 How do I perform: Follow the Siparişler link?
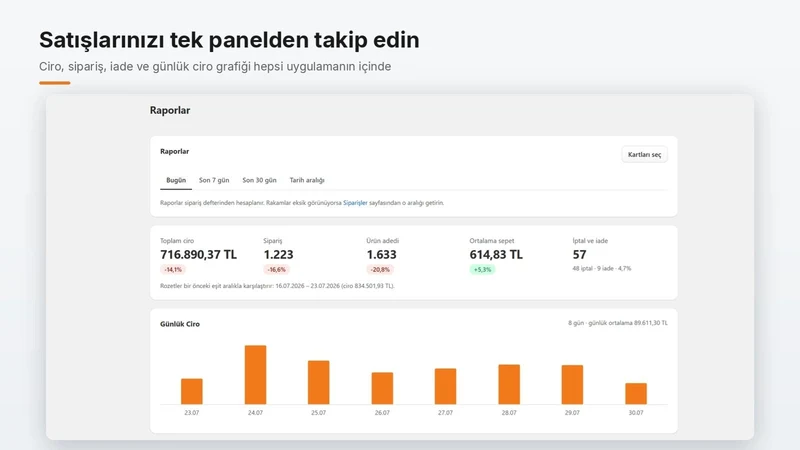coord(355,203)
